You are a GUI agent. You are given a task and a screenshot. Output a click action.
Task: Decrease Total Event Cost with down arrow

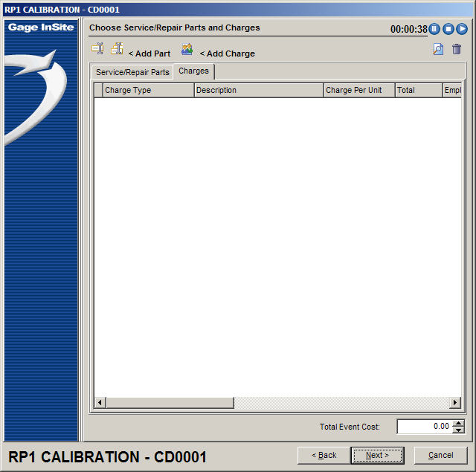pos(459,430)
